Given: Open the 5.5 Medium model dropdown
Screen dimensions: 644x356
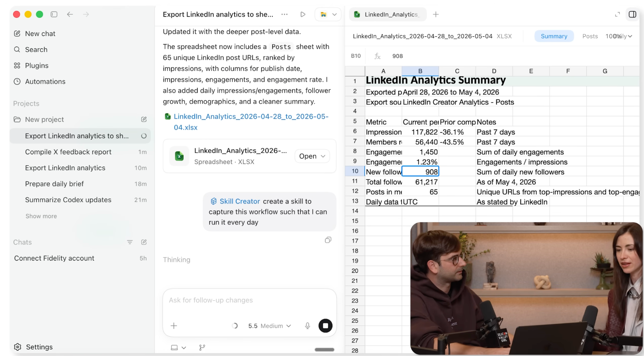Looking at the screenshot, I should (x=269, y=326).
